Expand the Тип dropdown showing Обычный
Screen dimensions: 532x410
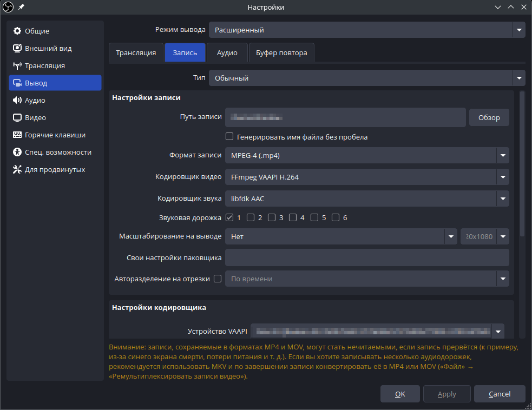[x=367, y=78]
